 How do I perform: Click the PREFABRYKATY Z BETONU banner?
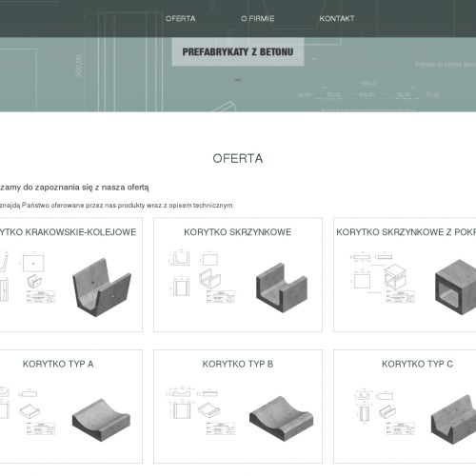tap(238, 51)
